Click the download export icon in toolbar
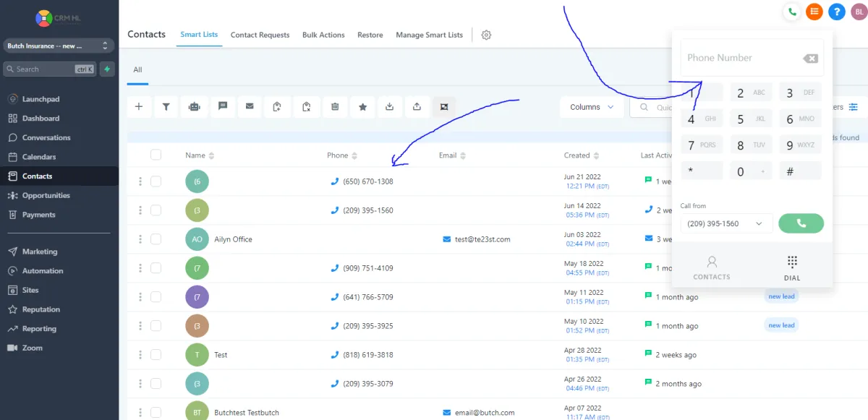 (x=390, y=106)
